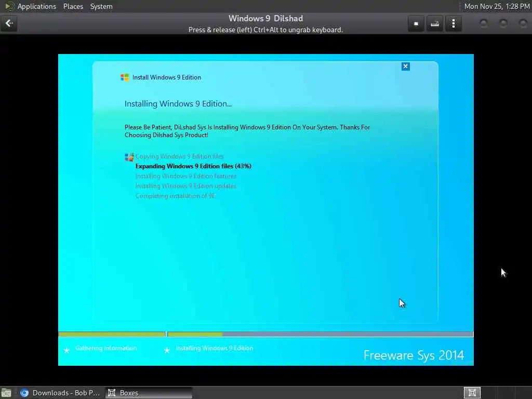This screenshot has width=532, height=399.
Task: Click the workspace switcher in bottom panel
Action: click(472, 393)
